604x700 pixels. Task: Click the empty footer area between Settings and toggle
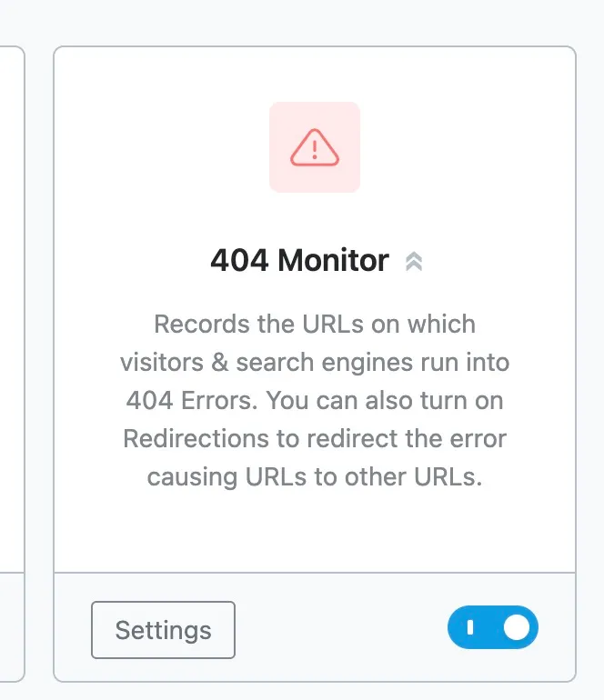341,628
